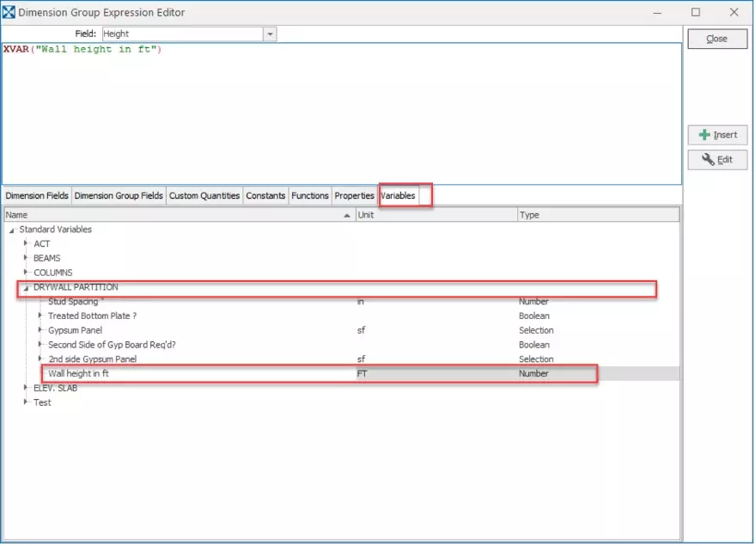The width and height of the screenshot is (756, 546).
Task: Collapse the DRYWALL PARTITION node
Action: click(26, 288)
